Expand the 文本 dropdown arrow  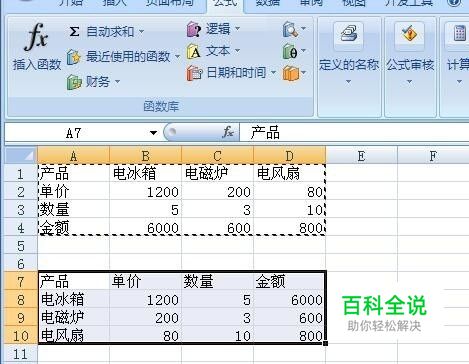[237, 51]
